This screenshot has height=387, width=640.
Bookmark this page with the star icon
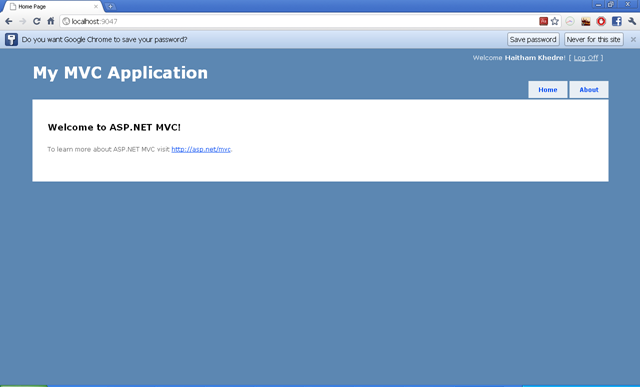[x=555, y=21]
